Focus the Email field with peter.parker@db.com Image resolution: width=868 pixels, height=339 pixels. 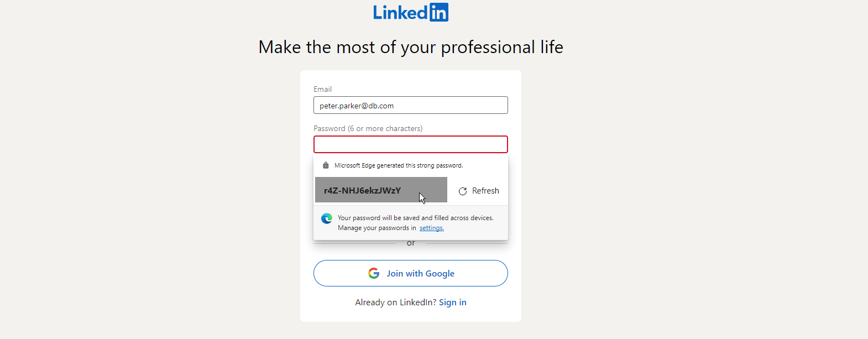[x=411, y=105]
